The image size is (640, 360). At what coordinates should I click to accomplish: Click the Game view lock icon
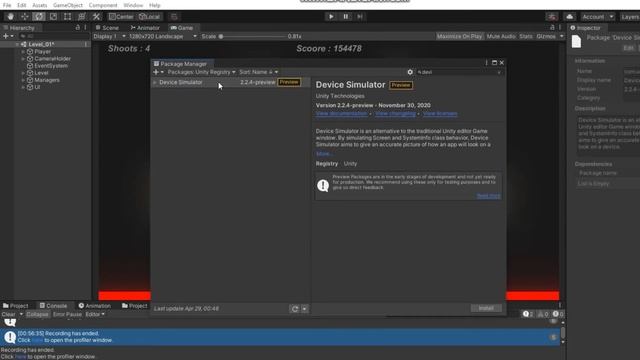(552, 27)
